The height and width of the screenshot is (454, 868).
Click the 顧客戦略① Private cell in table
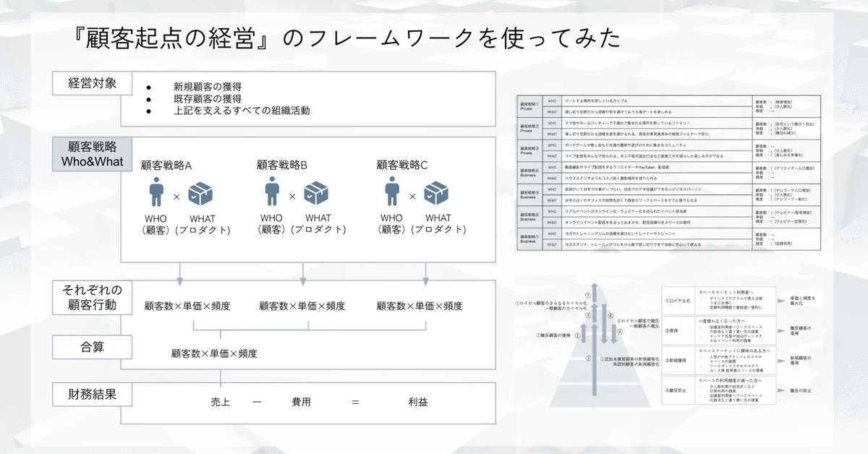pyautogui.click(x=529, y=106)
